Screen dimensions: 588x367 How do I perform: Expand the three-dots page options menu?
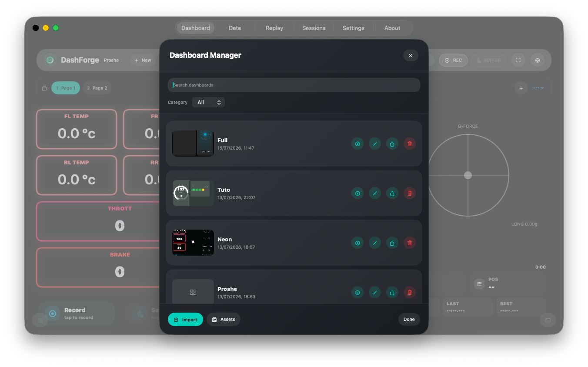[538, 88]
